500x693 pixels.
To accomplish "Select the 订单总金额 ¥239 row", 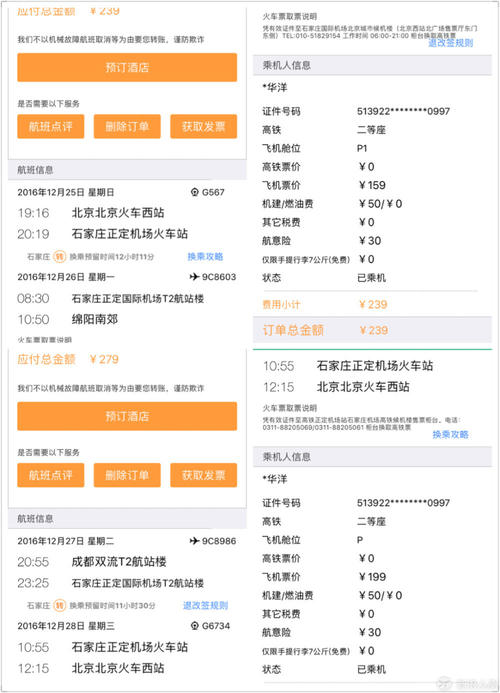I will [372, 330].
